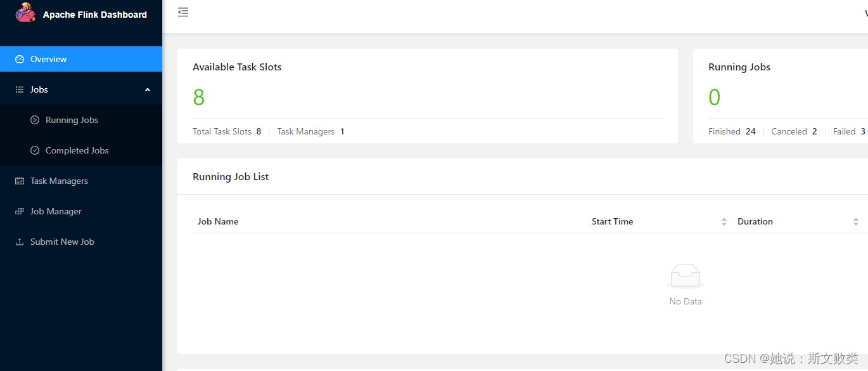This screenshot has height=371, width=868.
Task: Click the Job Manager build icon
Action: [x=20, y=211]
